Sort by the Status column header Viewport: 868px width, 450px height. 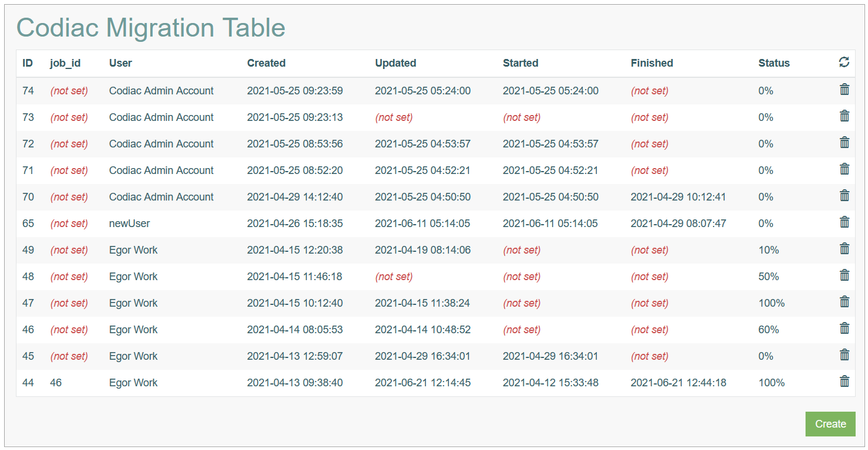click(x=774, y=63)
